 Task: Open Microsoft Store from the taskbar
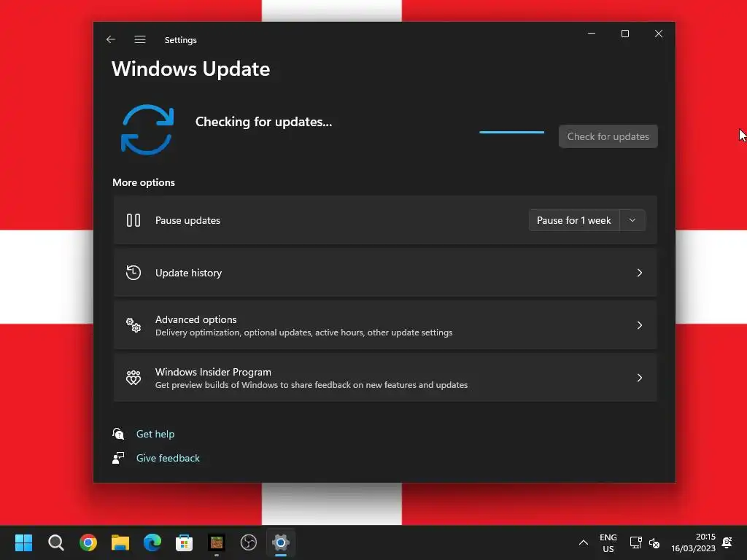click(x=184, y=542)
